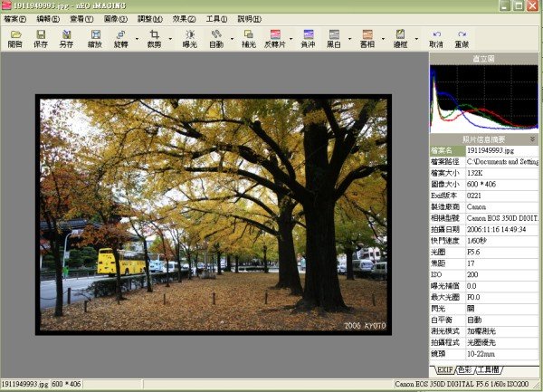Click the file name value 1911949993.jpg field
Viewport: 543px width, 392px height.
502,150
